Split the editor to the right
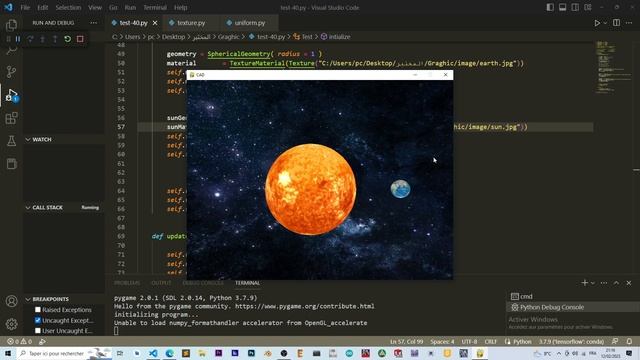 pyautogui.click(x=616, y=23)
